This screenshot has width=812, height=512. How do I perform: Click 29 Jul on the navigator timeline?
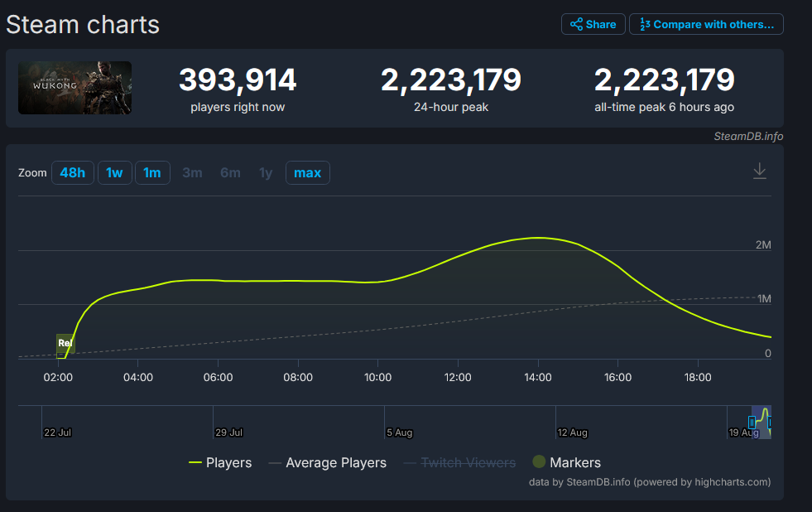(x=229, y=432)
